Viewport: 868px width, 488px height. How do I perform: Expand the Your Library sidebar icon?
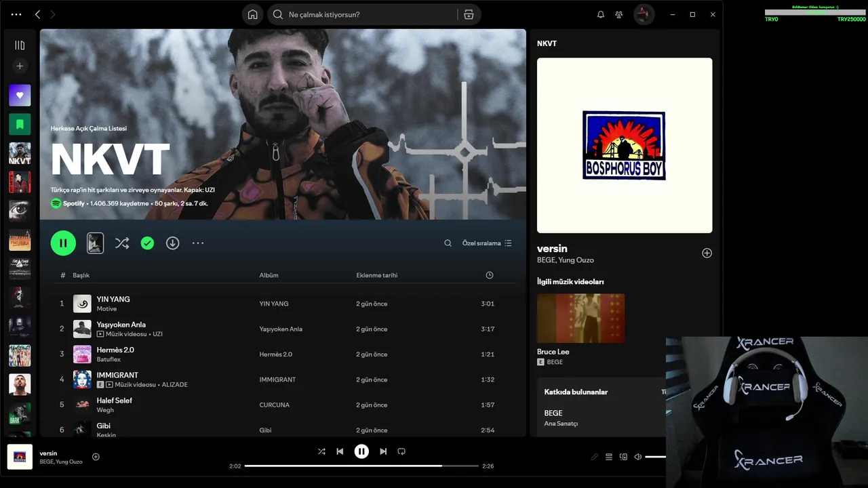[x=20, y=45]
